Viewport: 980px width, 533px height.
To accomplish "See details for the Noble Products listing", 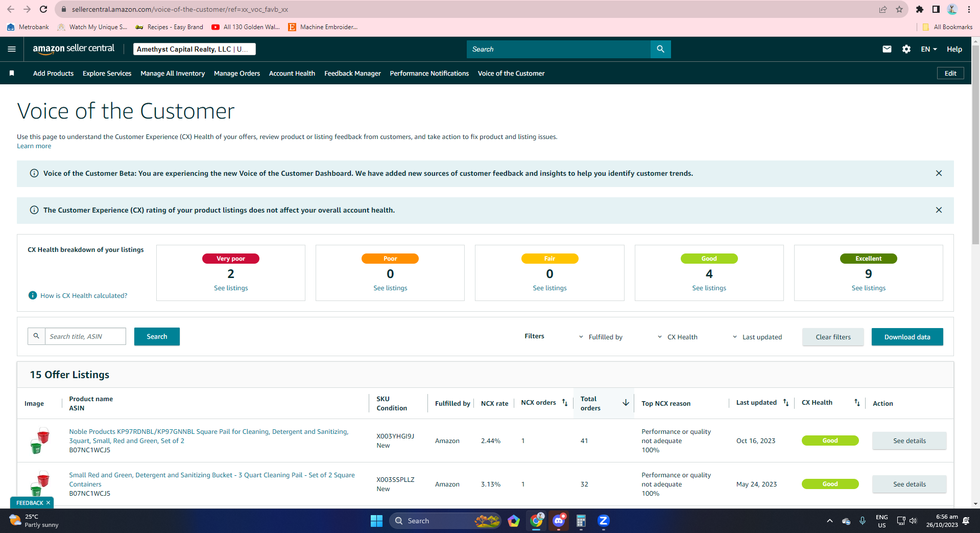I will 909,441.
